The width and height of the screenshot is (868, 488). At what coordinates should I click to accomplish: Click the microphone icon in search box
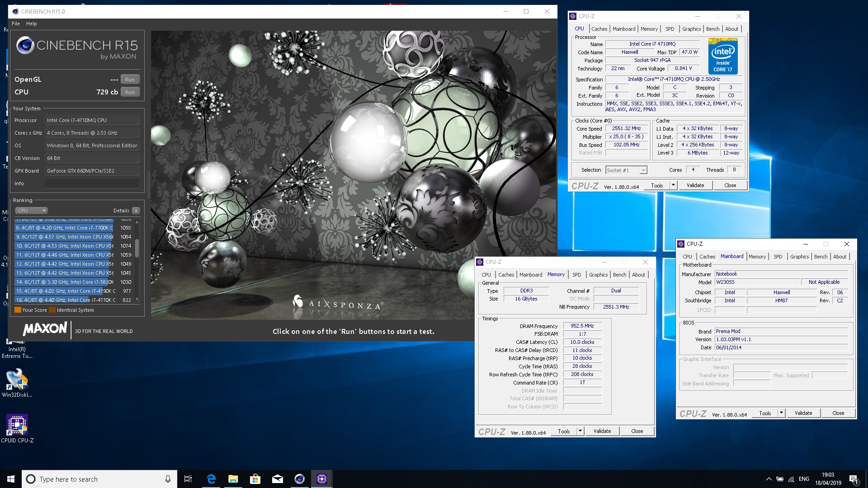[x=168, y=479]
